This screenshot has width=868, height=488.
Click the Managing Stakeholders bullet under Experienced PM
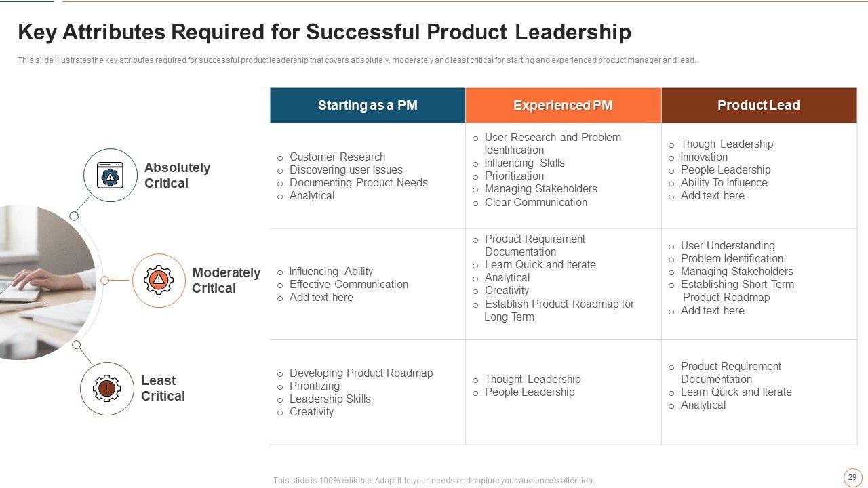click(x=540, y=189)
